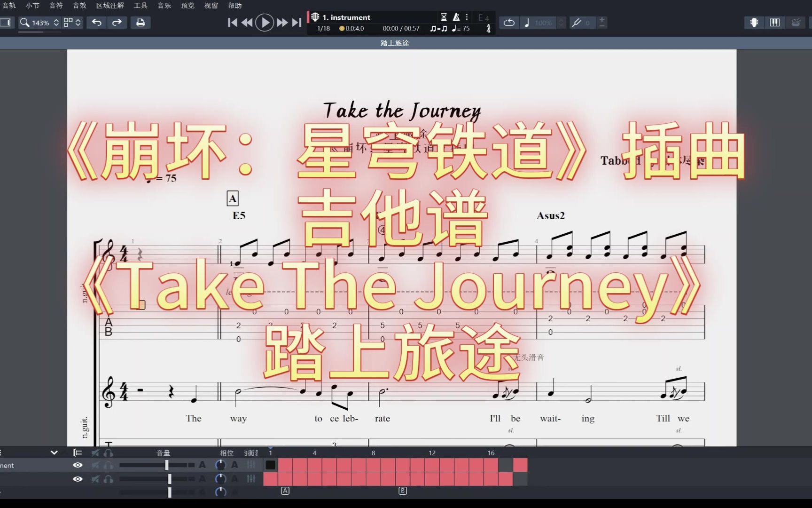
Task: Mute the second track
Action: coord(95,479)
